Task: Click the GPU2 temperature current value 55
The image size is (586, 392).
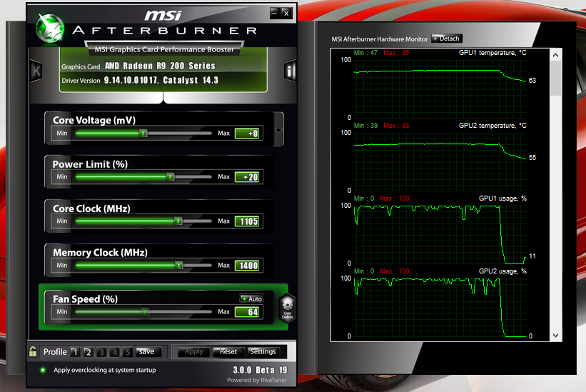Action: pyautogui.click(x=532, y=158)
